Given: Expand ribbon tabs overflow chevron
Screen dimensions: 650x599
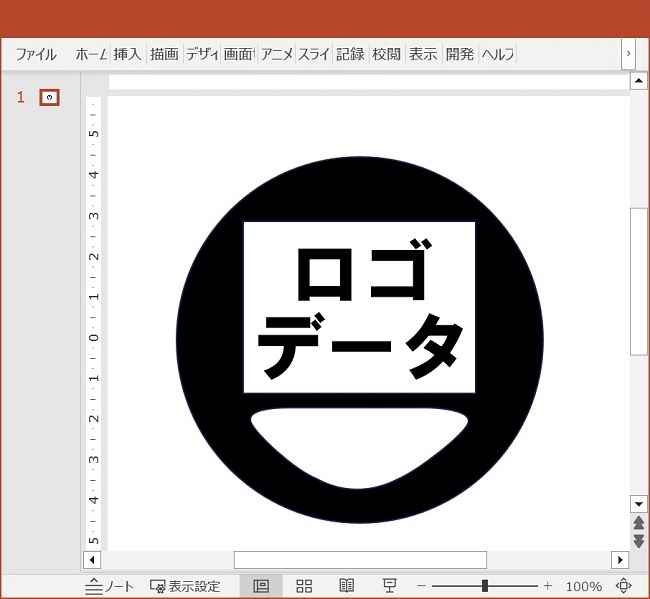Looking at the screenshot, I should 628,53.
